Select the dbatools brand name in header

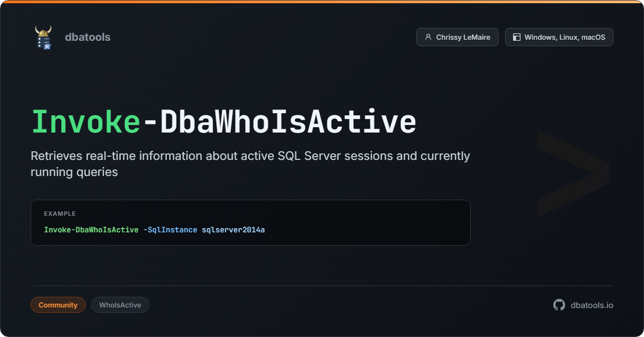[x=87, y=37]
